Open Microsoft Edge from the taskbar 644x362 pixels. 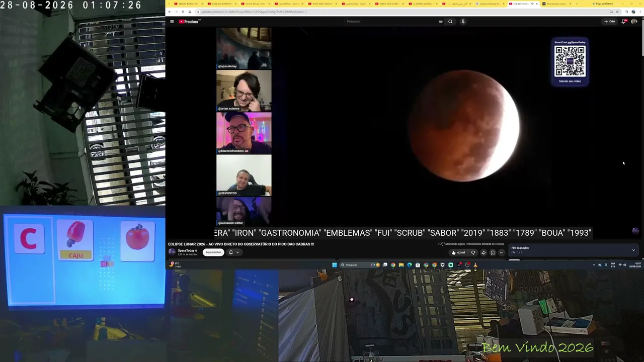pos(410,265)
